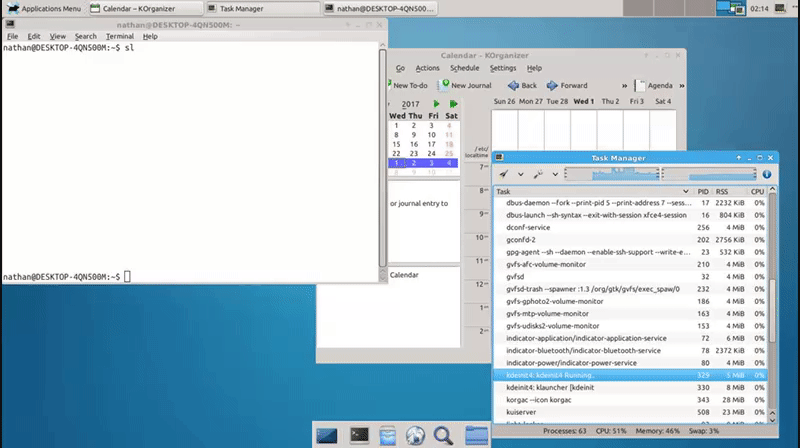Click the Task Manager execute task icon

click(505, 174)
